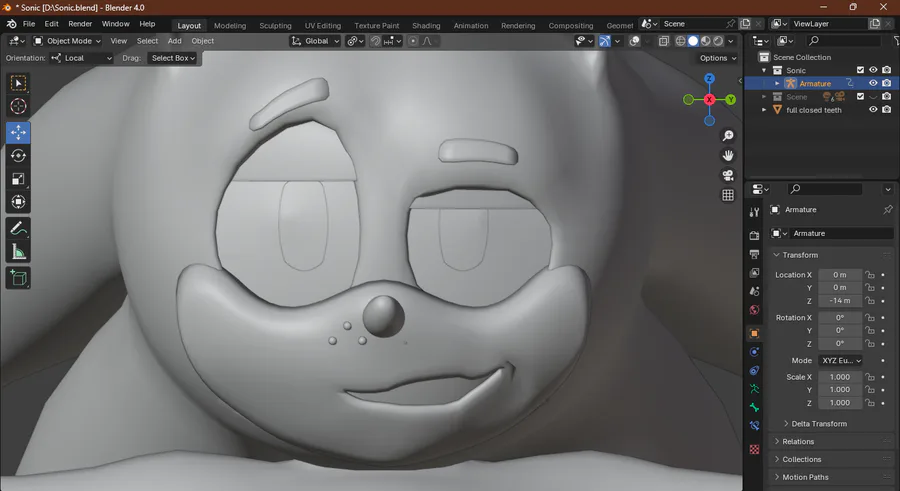Toggle proportional editing
The width and height of the screenshot is (900, 491).
coord(413,41)
